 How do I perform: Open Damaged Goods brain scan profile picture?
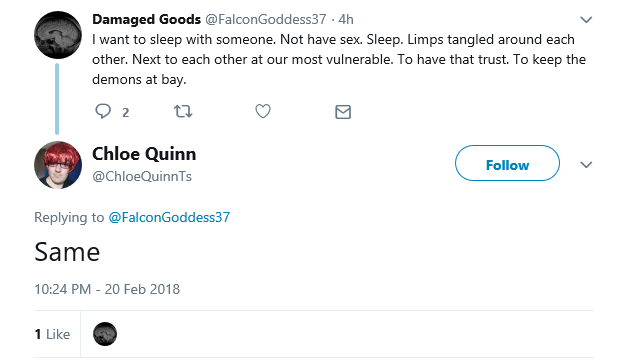(58, 35)
